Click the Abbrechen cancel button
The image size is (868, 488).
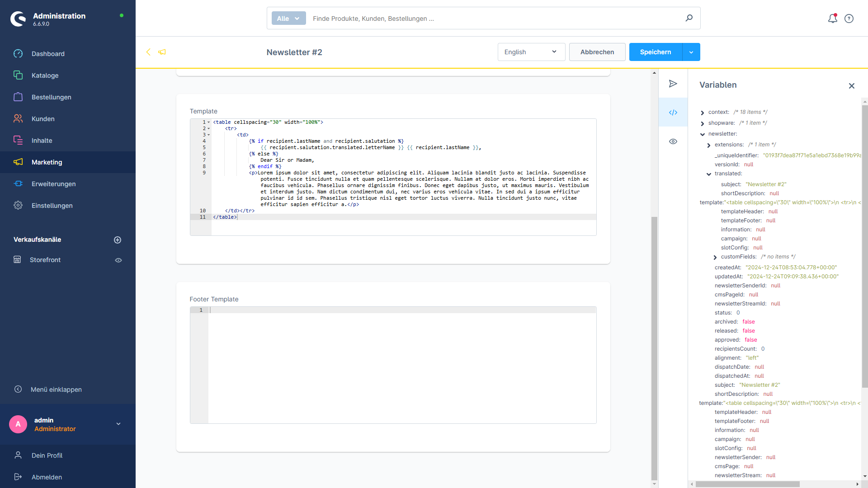(597, 52)
